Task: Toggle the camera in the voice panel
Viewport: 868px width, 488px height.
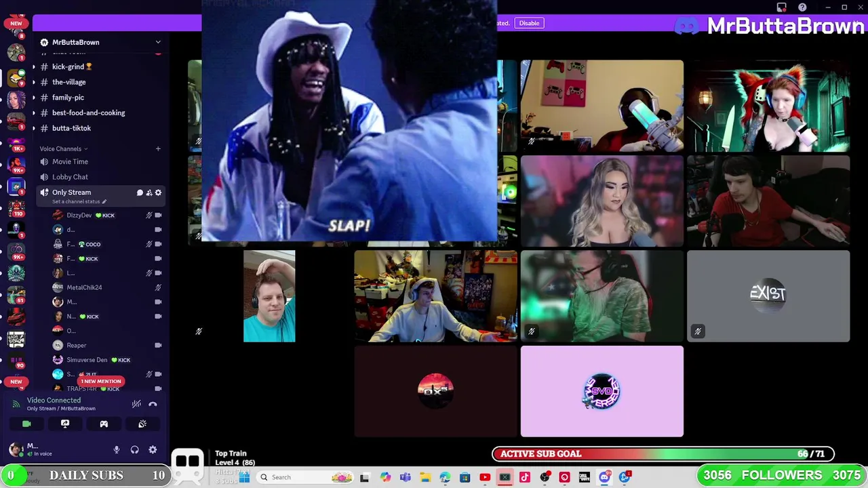Action: click(26, 424)
